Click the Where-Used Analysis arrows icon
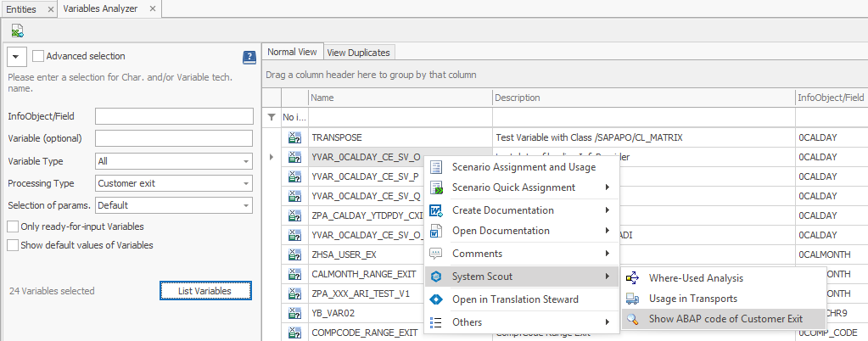868x341 pixels. click(x=633, y=278)
